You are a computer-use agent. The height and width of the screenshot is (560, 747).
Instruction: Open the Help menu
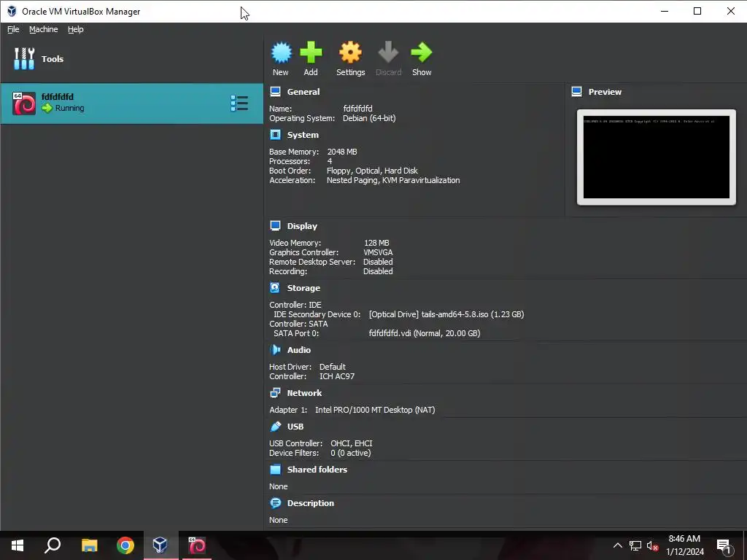coord(75,29)
